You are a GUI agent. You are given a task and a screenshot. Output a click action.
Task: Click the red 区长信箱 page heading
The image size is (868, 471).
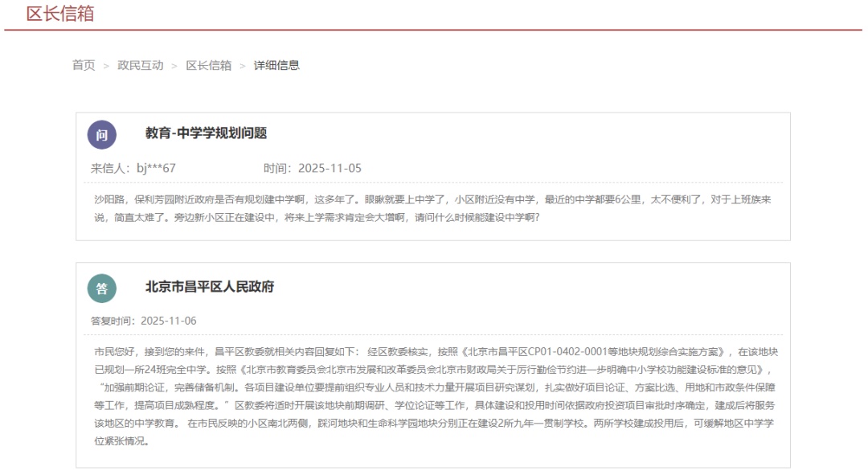click(59, 14)
